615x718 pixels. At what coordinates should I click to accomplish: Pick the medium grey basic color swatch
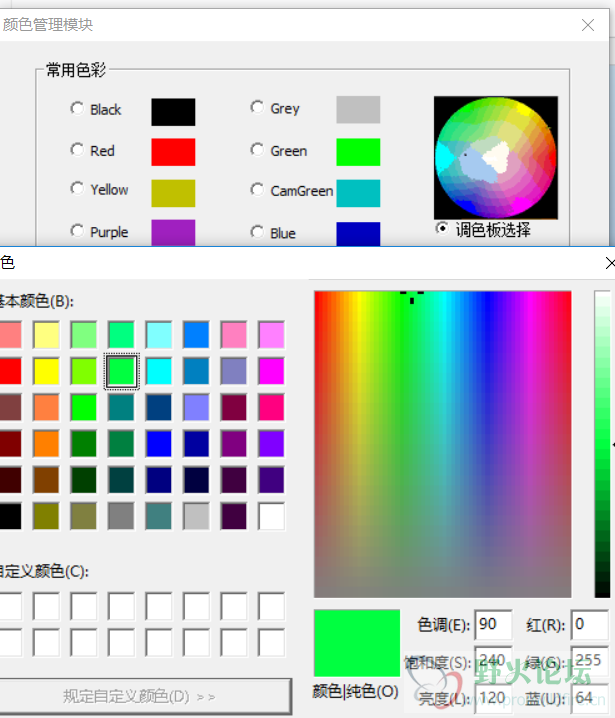point(121,517)
